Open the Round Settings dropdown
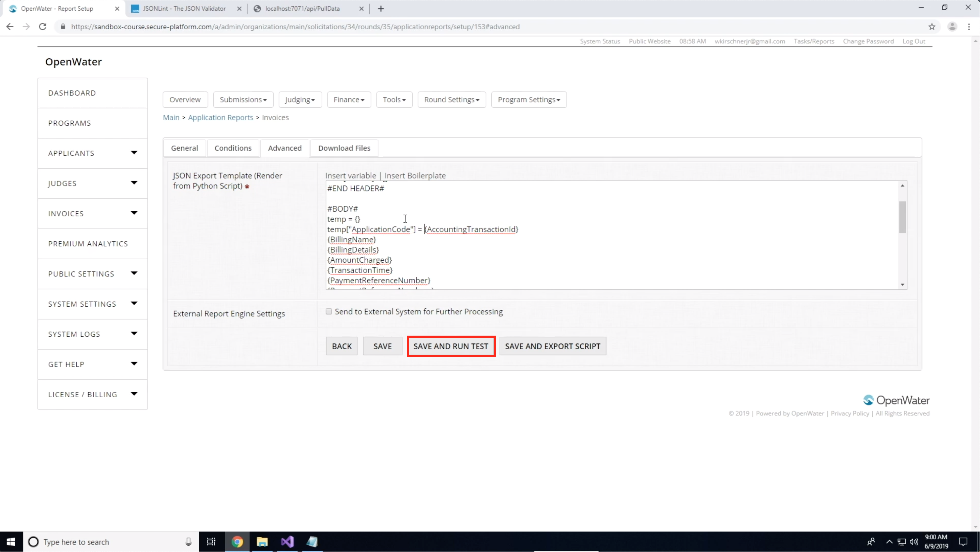Screen dimensions: 980x552 click(451, 100)
